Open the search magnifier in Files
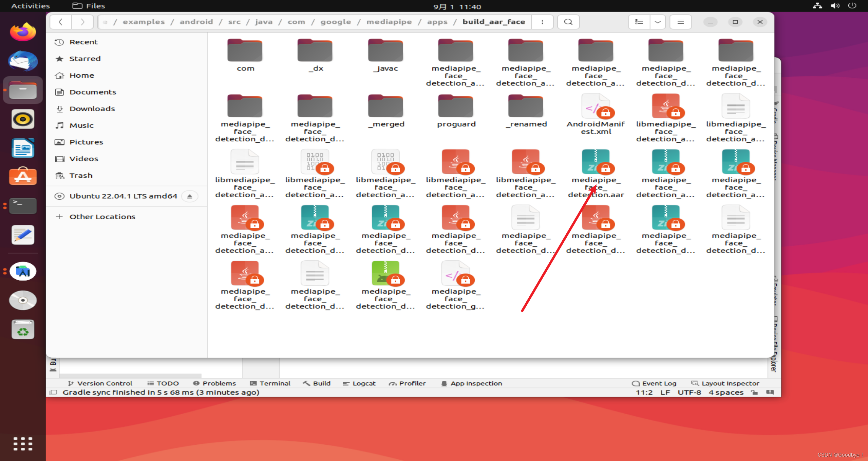Screen dimensions: 868x461 coord(568,22)
